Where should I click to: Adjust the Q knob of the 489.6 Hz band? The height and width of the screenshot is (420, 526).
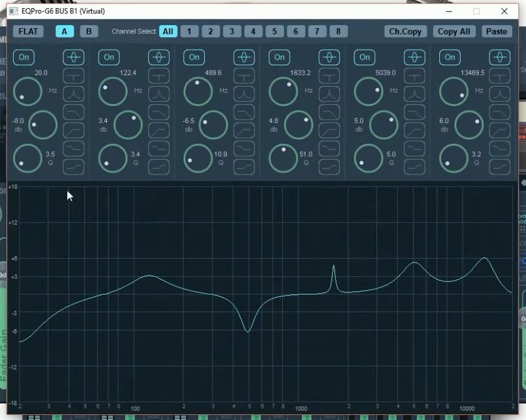[197, 158]
